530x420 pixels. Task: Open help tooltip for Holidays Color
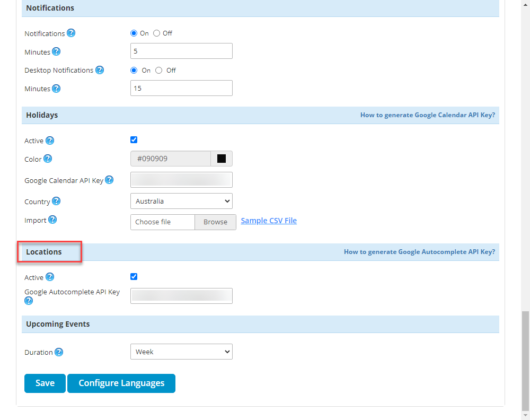(x=48, y=159)
